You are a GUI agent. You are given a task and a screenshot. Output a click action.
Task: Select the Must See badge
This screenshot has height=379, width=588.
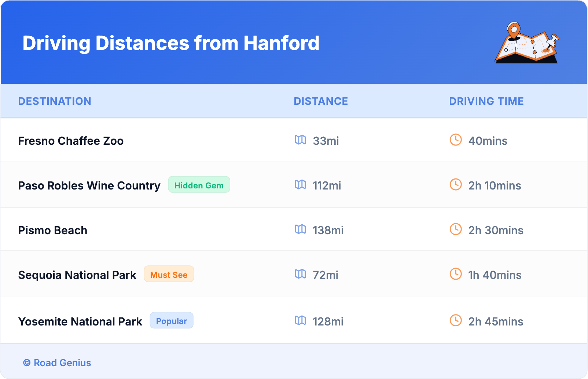point(169,275)
